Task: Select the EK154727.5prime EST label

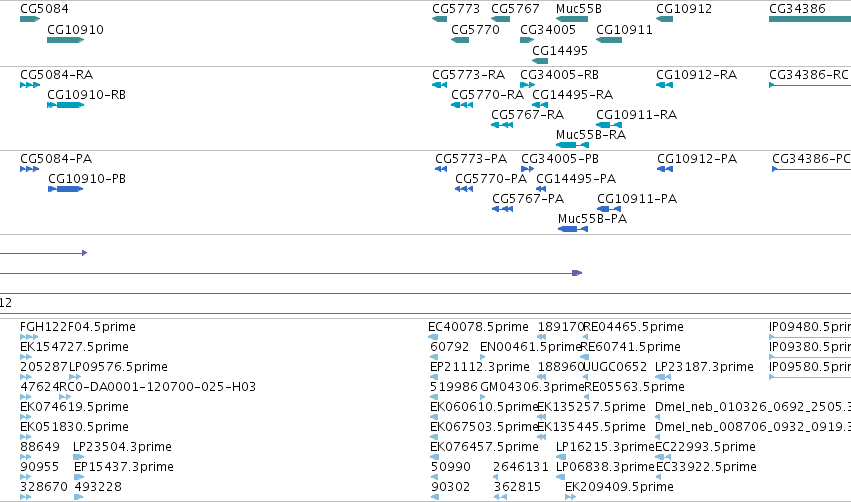Action: (74, 347)
